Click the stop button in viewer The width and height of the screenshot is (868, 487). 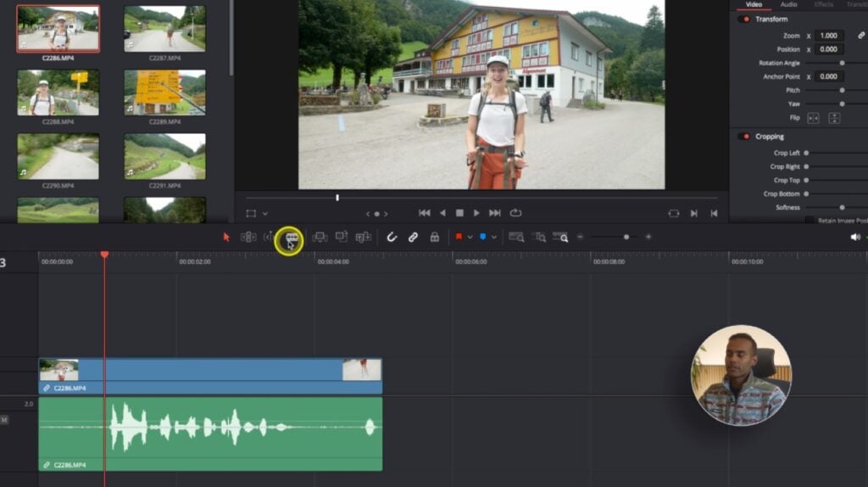coord(459,213)
